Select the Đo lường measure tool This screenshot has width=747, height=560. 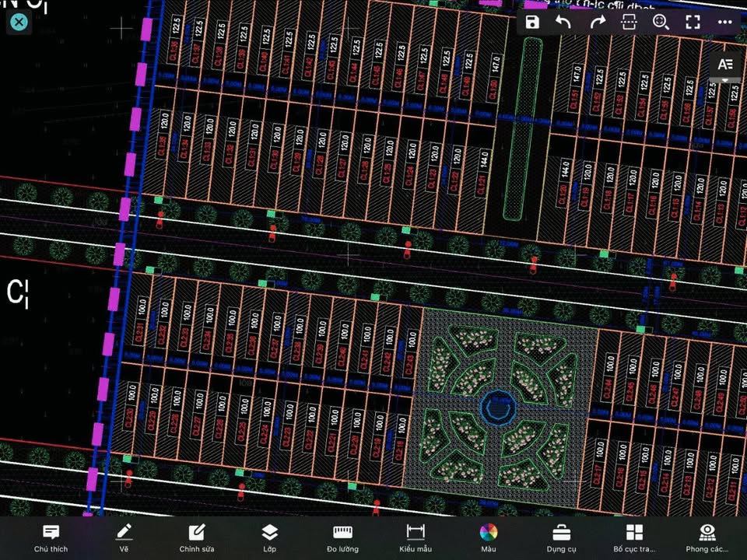[x=342, y=537]
